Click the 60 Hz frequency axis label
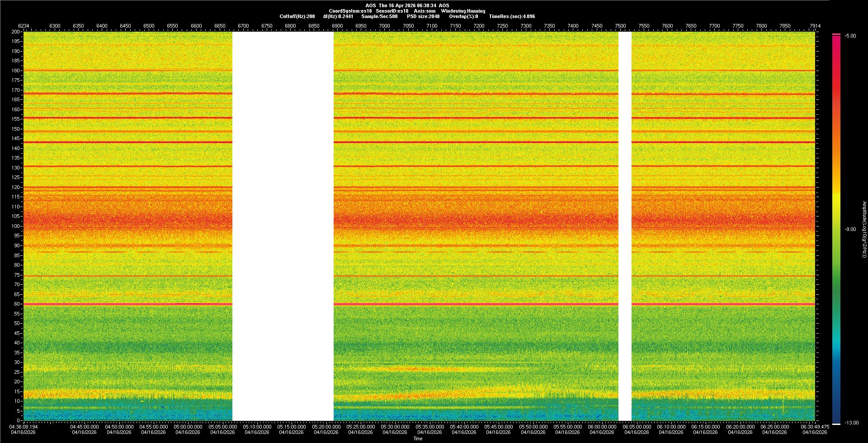This screenshot has width=868, height=443. (x=16, y=304)
